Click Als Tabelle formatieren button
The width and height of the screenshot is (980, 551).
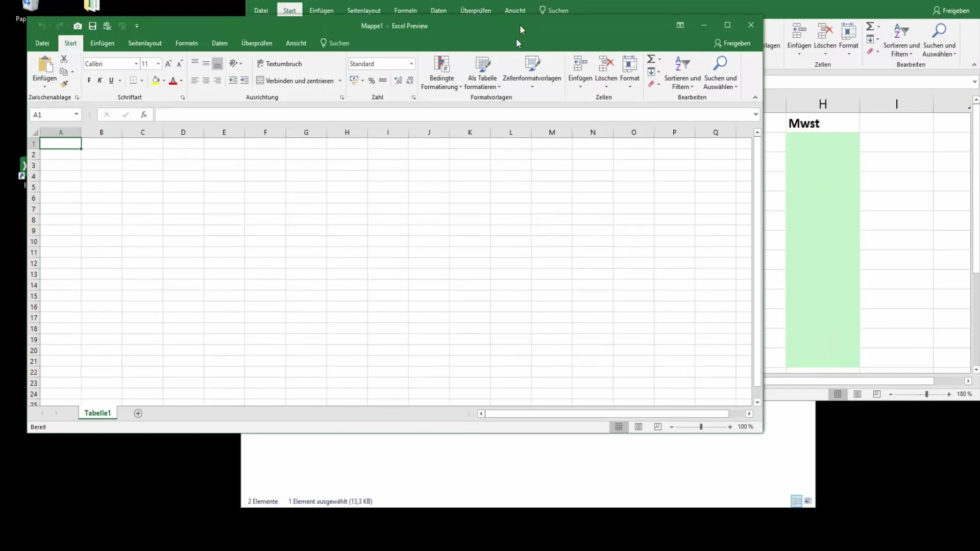coord(482,72)
